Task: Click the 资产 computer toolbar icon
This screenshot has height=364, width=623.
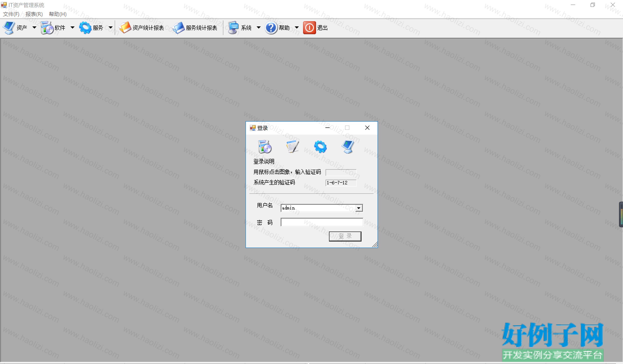Action: click(x=9, y=28)
